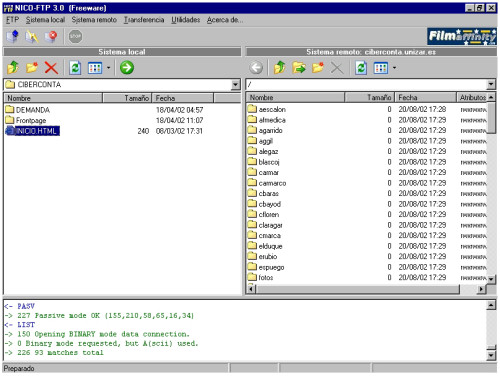500x376 pixels.
Task: Expand the remote path dropdown
Action: click(x=491, y=84)
